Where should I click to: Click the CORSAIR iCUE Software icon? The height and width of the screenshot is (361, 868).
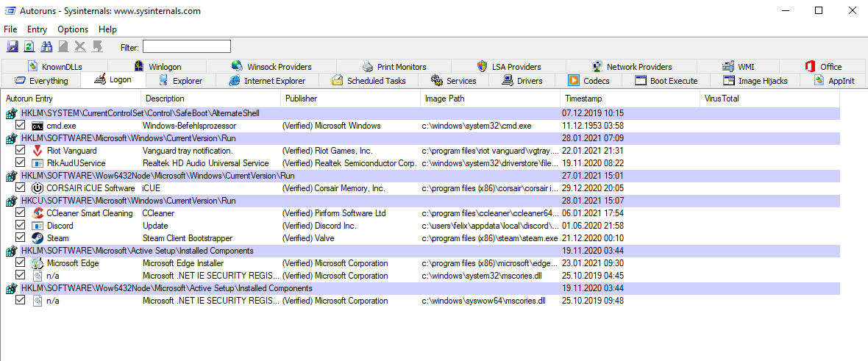tap(37, 188)
